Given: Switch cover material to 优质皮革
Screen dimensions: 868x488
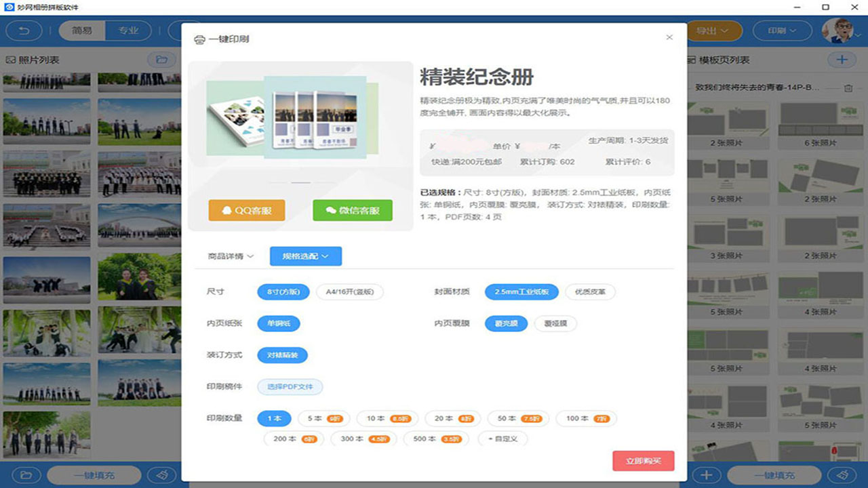Looking at the screenshot, I should click(x=590, y=291).
